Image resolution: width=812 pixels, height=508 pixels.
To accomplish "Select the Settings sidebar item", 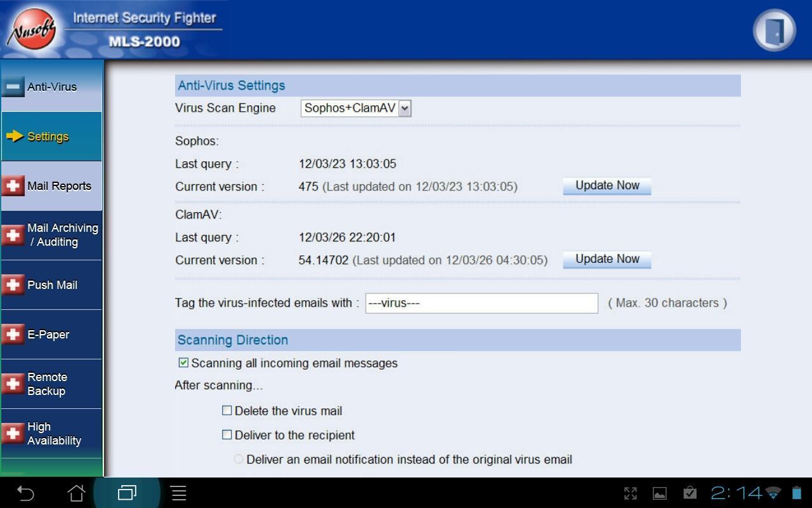I will [x=51, y=137].
